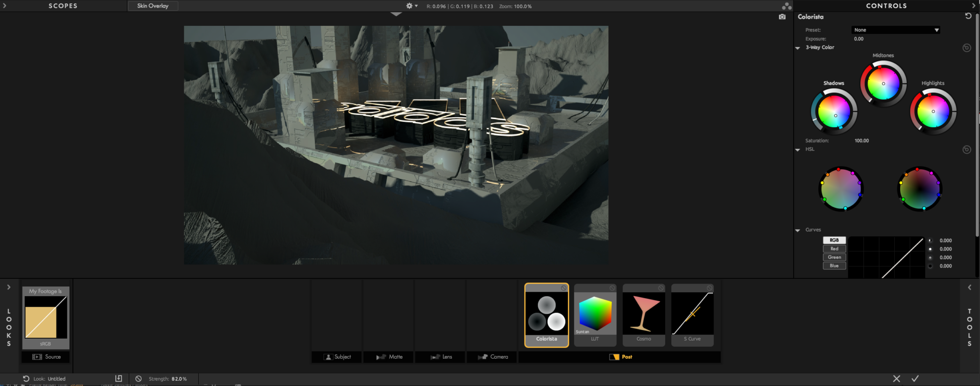Reset the Colorista tool with the reset arrow
This screenshot has height=386, width=980.
(968, 16)
